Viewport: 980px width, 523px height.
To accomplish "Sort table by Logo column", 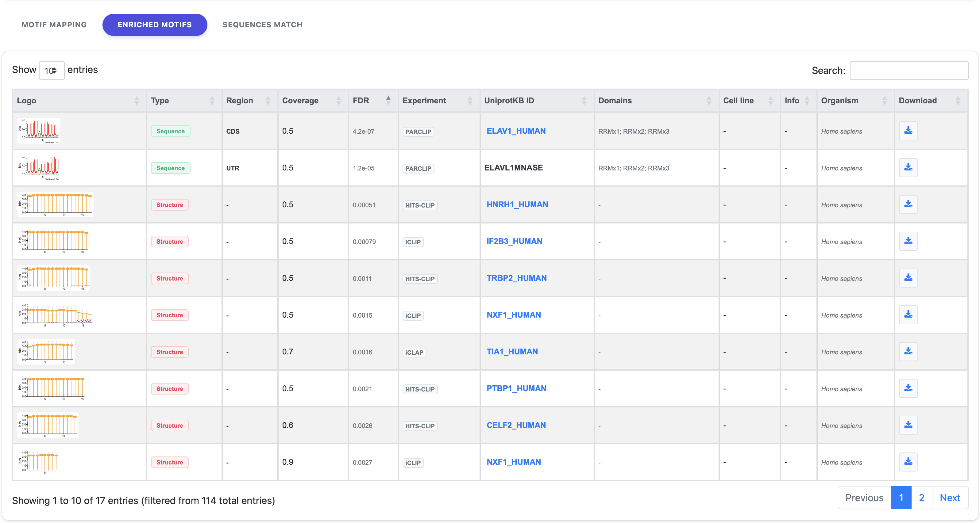I will 79,101.
